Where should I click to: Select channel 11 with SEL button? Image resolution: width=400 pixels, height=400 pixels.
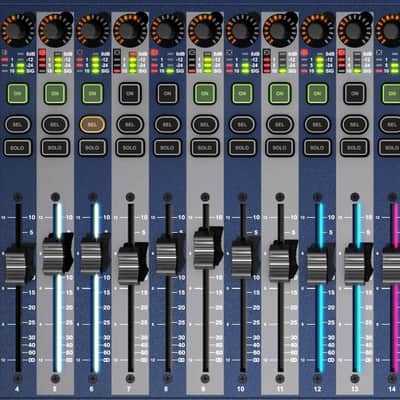click(x=280, y=124)
